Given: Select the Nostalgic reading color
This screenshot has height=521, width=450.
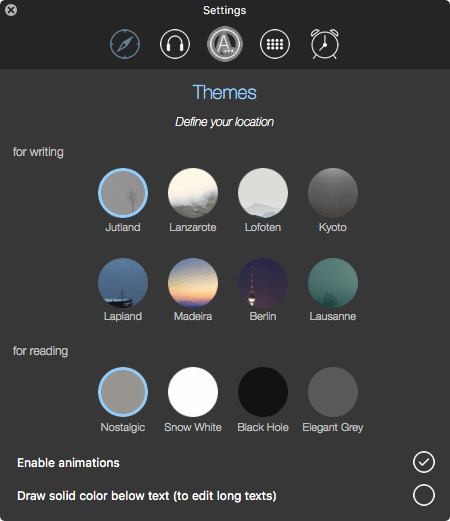Looking at the screenshot, I should click(x=123, y=392).
